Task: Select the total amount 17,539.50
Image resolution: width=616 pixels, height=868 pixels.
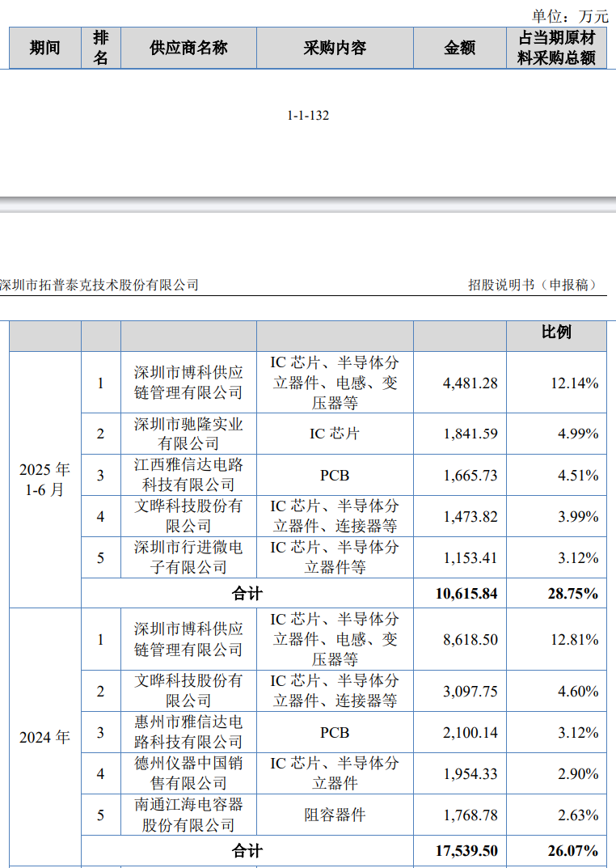Action: [466, 851]
